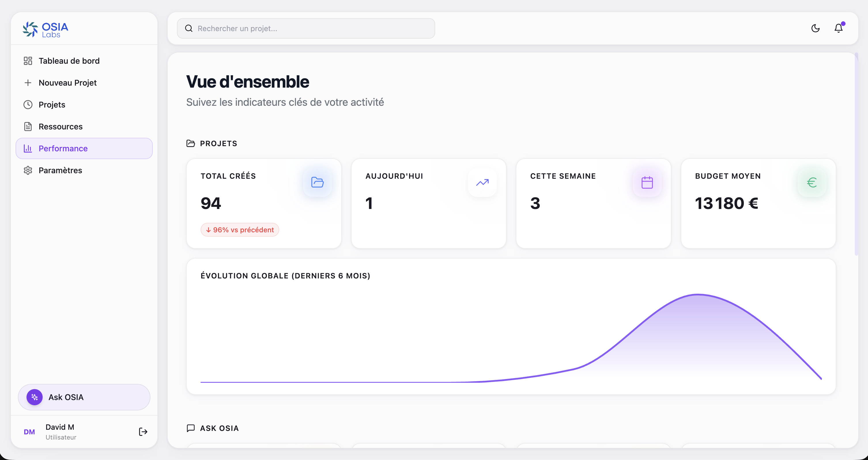The image size is (868, 460).
Task: Click the OSIA Labs logo
Action: 46,30
